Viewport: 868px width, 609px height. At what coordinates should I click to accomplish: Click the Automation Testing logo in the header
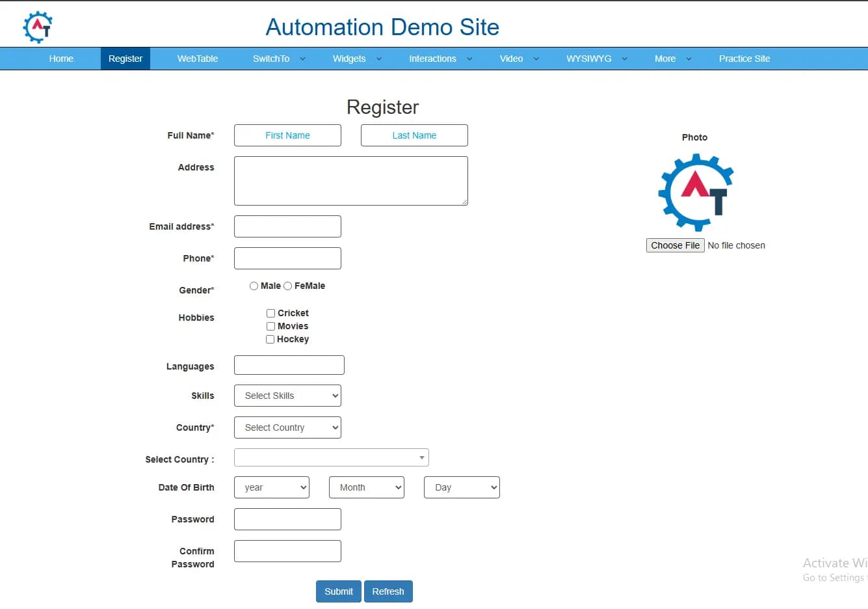pos(38,27)
